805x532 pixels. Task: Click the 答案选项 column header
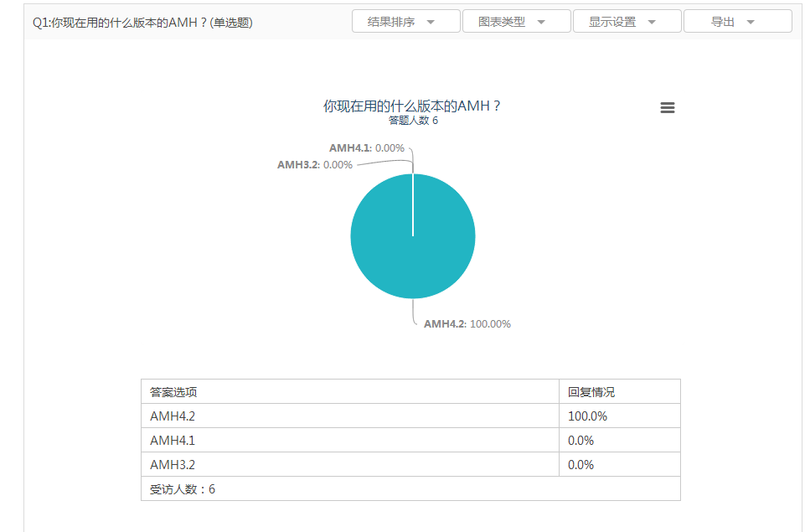(x=173, y=392)
